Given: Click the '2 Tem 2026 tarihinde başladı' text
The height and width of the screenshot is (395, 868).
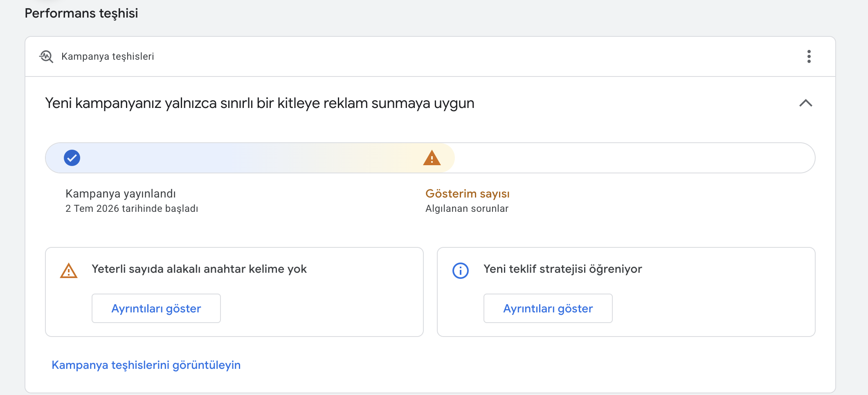Looking at the screenshot, I should click(132, 209).
